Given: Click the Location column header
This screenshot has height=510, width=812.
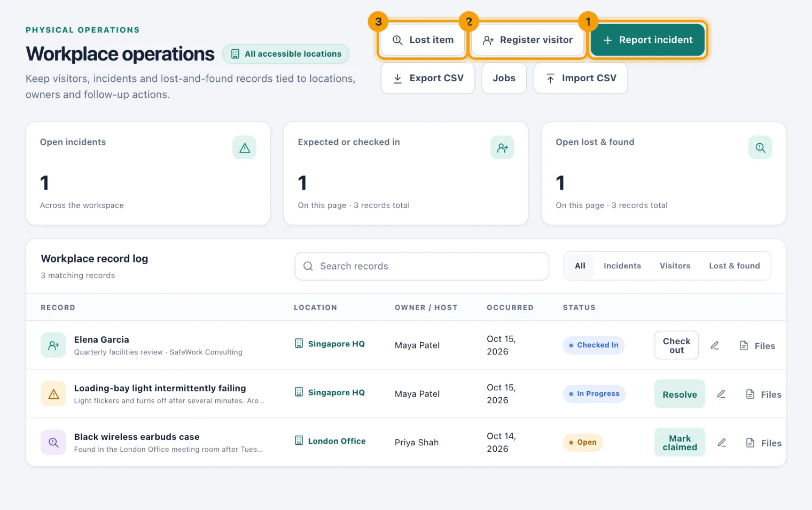Looking at the screenshot, I should [315, 307].
